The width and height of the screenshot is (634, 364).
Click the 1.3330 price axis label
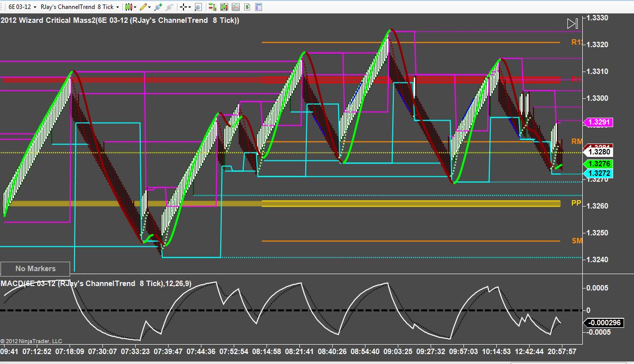tap(598, 17)
